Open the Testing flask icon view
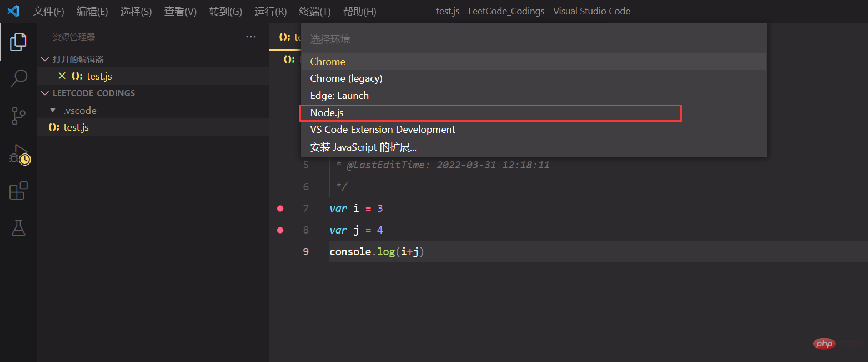Viewport: 868px width, 362px height. (x=18, y=227)
